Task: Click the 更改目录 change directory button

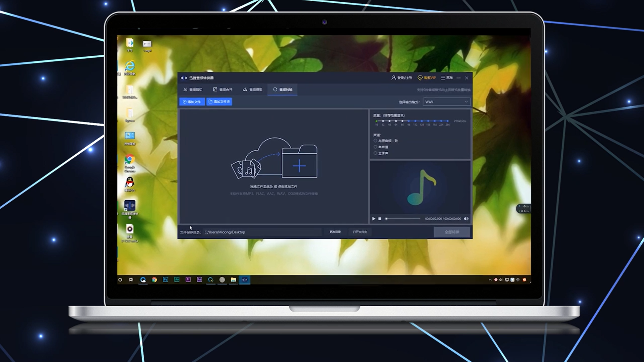Action: 335,232
